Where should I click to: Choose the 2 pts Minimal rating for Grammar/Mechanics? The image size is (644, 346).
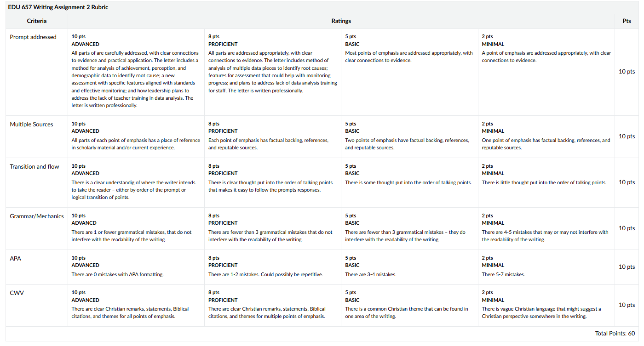pos(546,228)
